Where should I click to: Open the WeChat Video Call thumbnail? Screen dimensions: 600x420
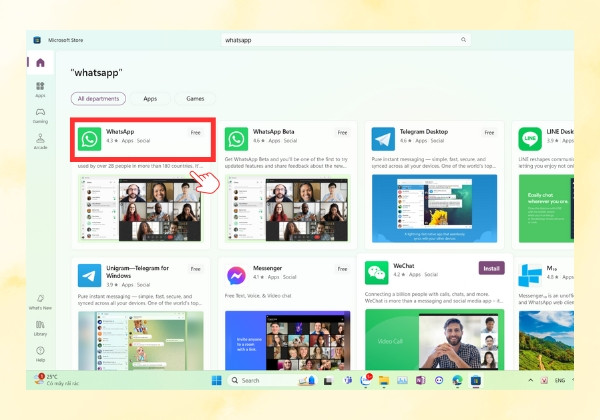pos(435,340)
